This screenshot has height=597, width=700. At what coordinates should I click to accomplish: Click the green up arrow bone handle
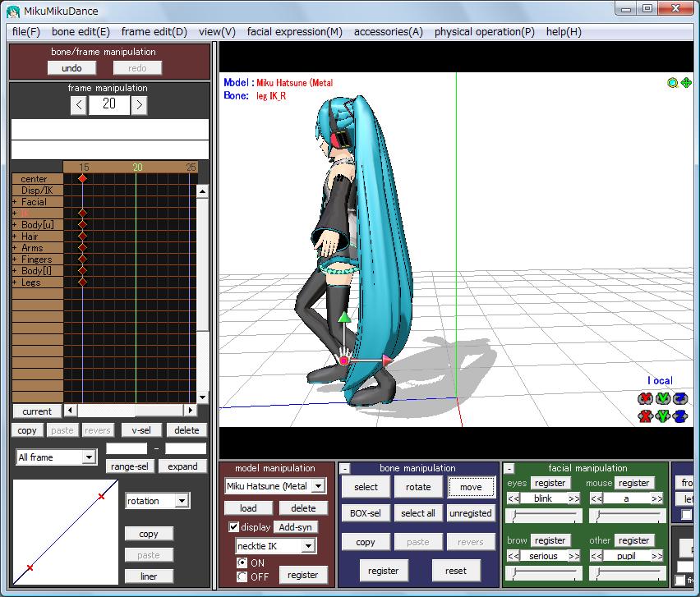click(343, 317)
